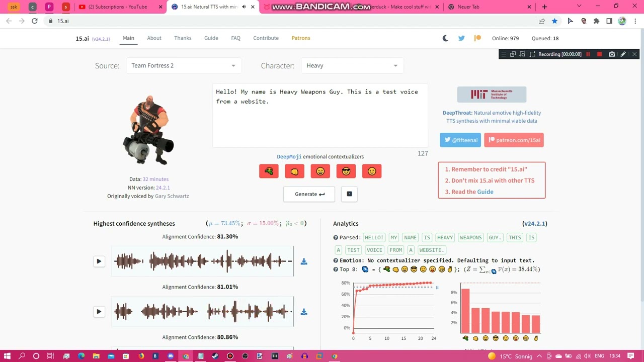Open a new browser tab
The height and width of the screenshot is (362, 644).
point(544,7)
